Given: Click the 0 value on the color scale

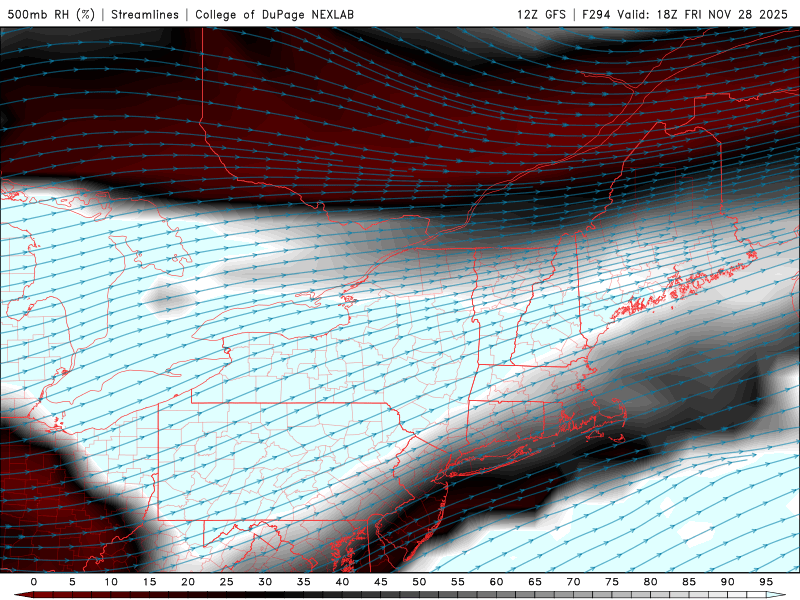Looking at the screenshot, I should click(x=34, y=582).
